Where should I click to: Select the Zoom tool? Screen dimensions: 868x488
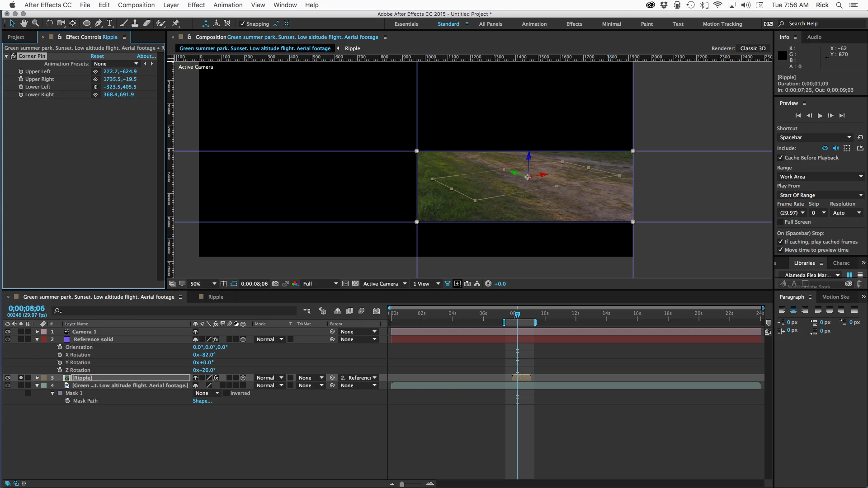point(35,23)
